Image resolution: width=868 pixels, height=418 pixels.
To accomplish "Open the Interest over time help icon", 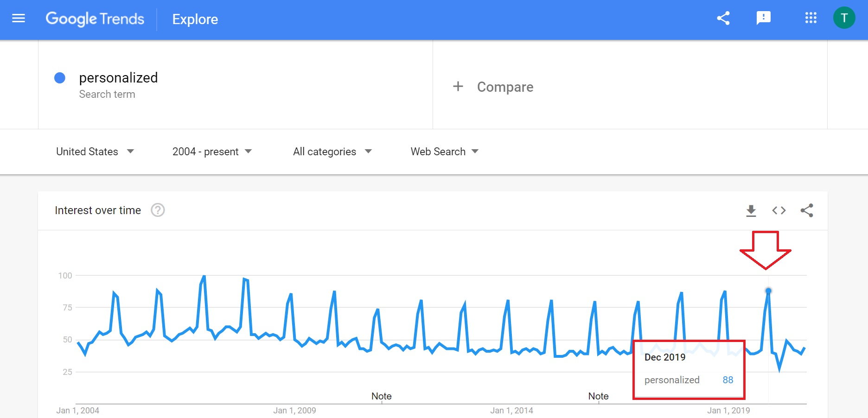I will (x=158, y=210).
